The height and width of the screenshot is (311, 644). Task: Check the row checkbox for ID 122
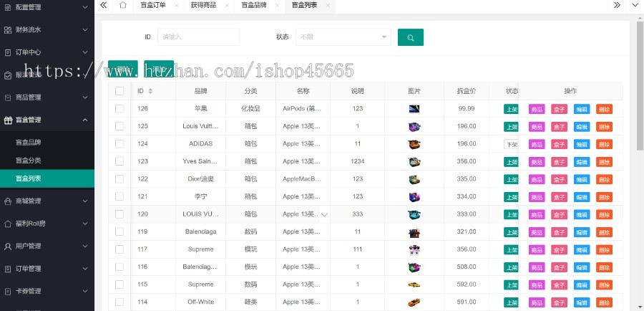[119, 179]
